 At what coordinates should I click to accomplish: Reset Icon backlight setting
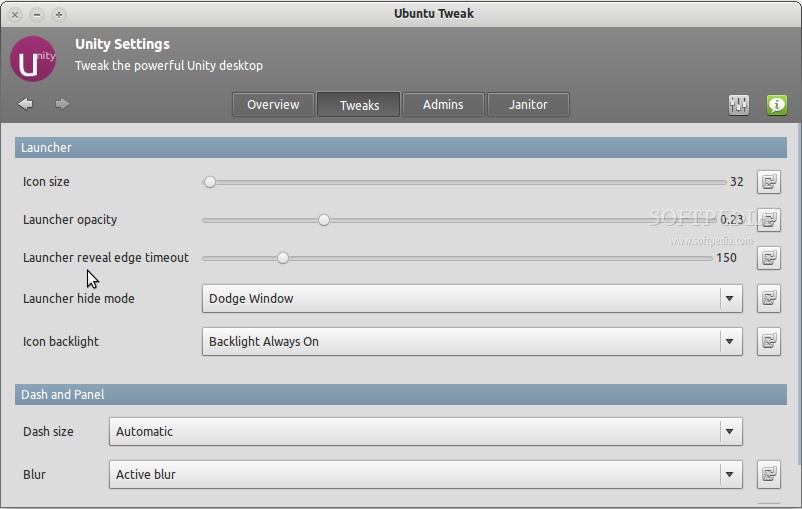click(769, 341)
